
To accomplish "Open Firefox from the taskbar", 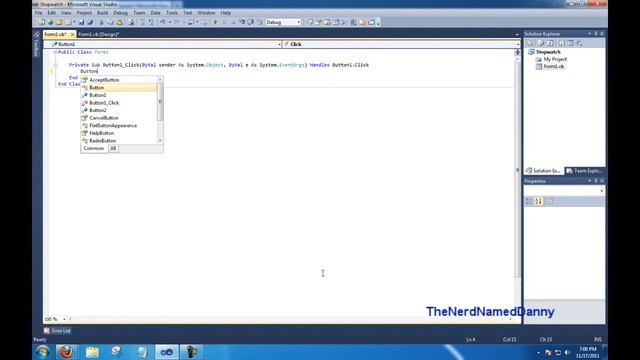I will [x=67, y=352].
